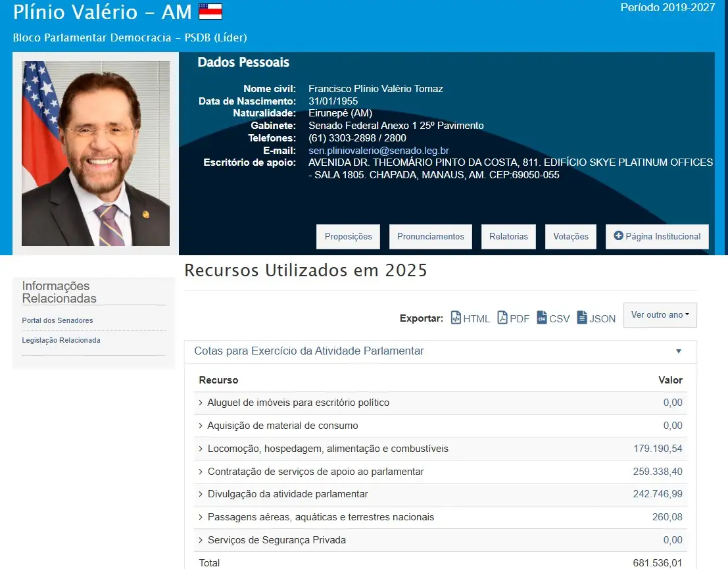The height and width of the screenshot is (569, 728).
Task: Click the JSON export file icon
Action: [x=582, y=318]
